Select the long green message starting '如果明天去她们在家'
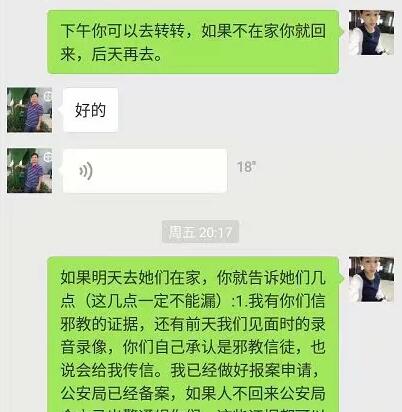 pyautogui.click(x=193, y=334)
